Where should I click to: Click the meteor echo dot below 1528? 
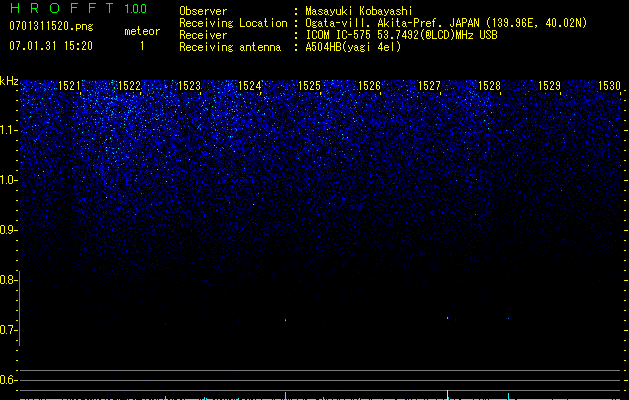coord(508,319)
